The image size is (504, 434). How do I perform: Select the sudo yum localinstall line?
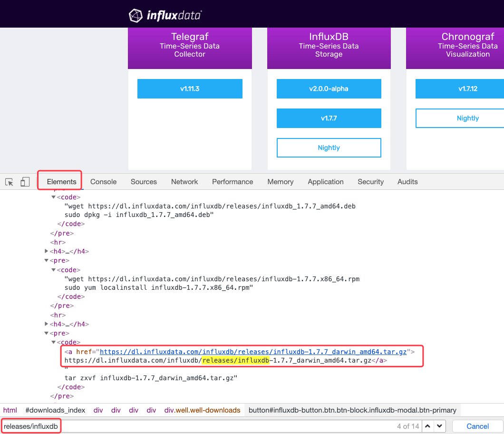point(159,287)
